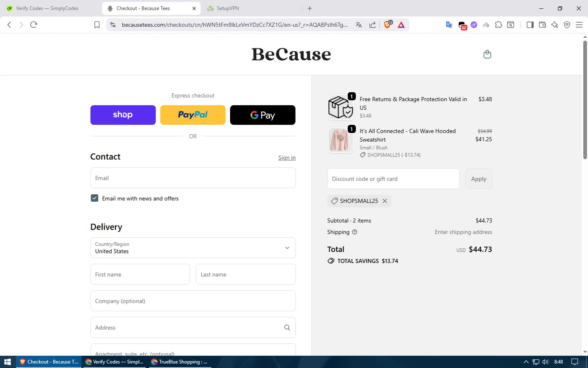The width and height of the screenshot is (588, 368).
Task: Open the browser hamburger main menu
Action: 579,25
